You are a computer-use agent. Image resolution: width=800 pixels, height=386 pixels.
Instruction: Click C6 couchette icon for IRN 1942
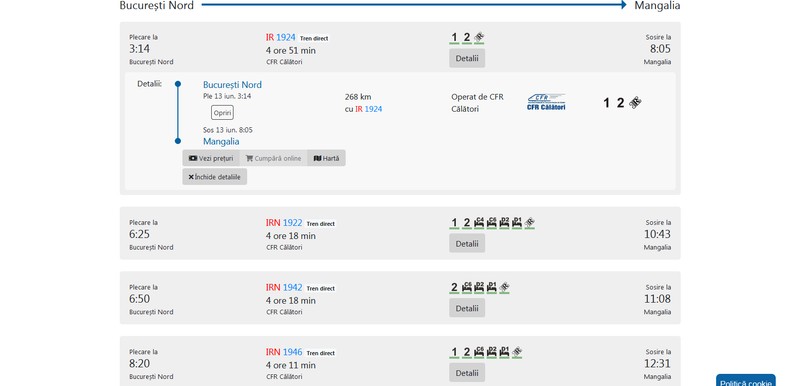tap(466, 288)
